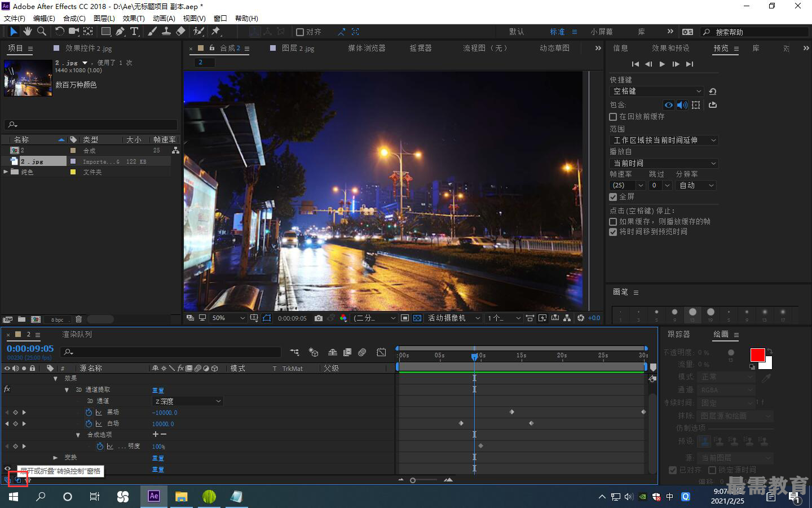Open the graph editor in timeline
The image size is (812, 508).
click(x=381, y=352)
